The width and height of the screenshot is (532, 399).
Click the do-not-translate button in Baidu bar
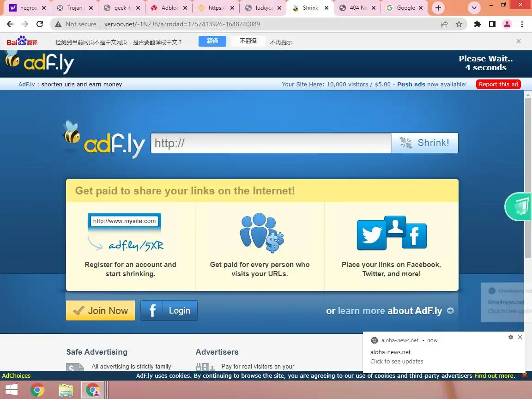248,41
